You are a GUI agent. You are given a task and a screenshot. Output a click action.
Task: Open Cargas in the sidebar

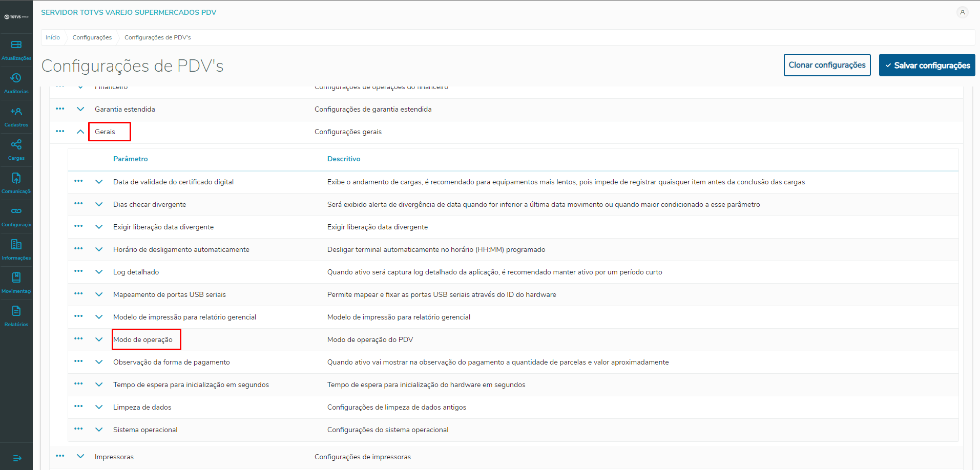(16, 150)
